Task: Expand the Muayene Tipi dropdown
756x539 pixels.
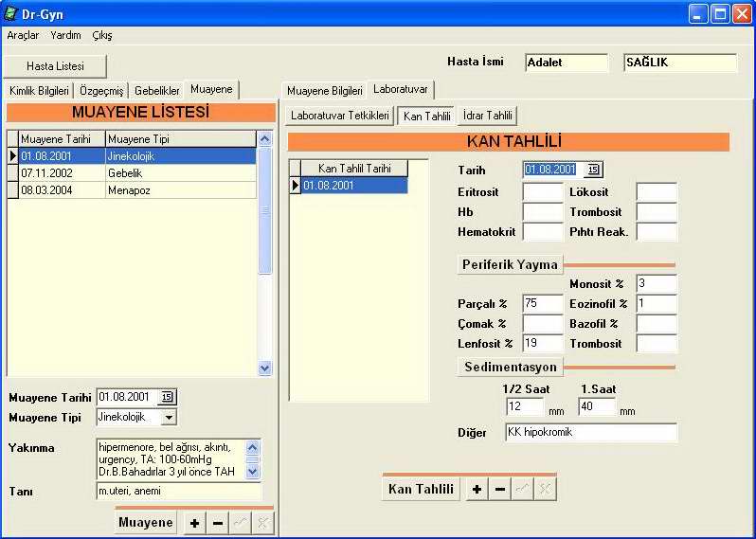Action: coord(168,417)
